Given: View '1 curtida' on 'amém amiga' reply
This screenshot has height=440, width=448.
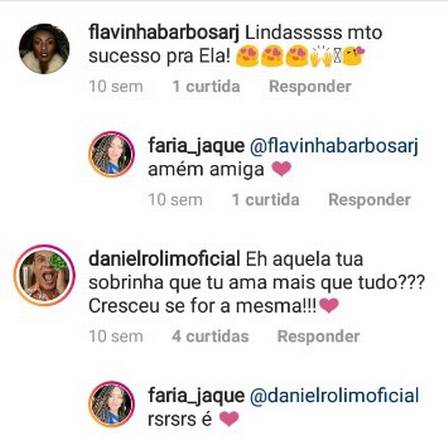Looking at the screenshot, I should click(x=265, y=200).
